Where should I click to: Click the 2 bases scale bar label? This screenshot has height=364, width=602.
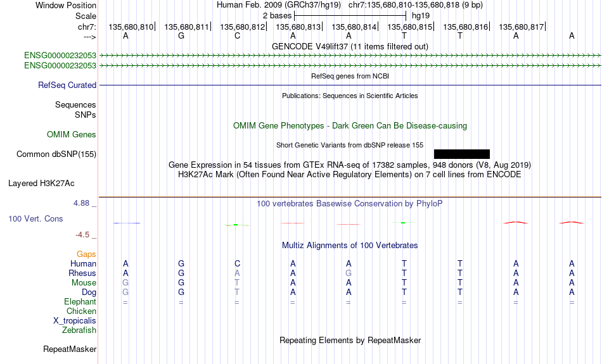pyautogui.click(x=277, y=16)
